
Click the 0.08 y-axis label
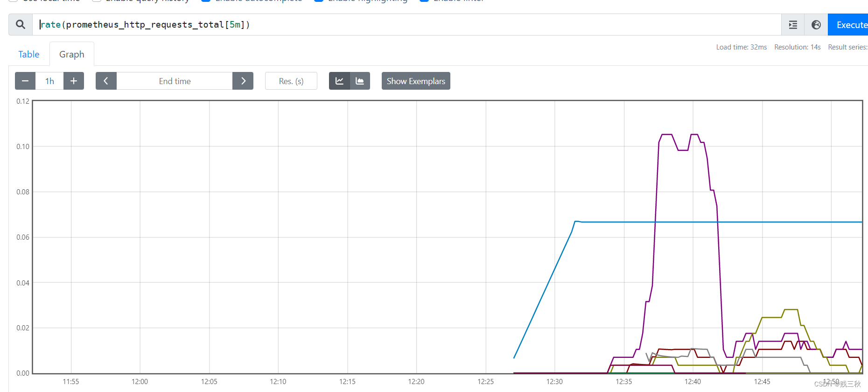tap(23, 192)
